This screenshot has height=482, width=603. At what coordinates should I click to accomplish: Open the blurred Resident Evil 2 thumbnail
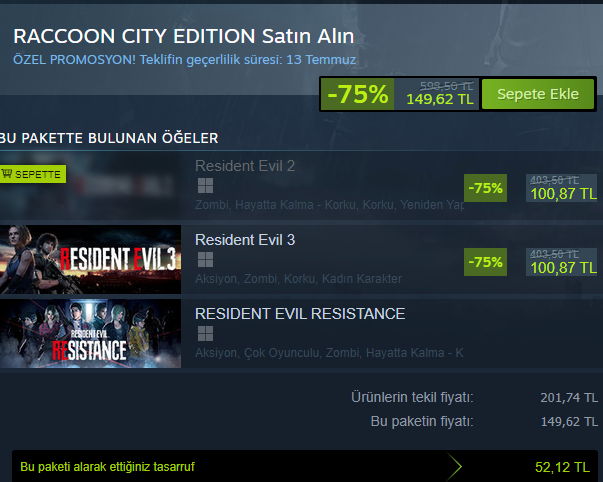point(90,185)
